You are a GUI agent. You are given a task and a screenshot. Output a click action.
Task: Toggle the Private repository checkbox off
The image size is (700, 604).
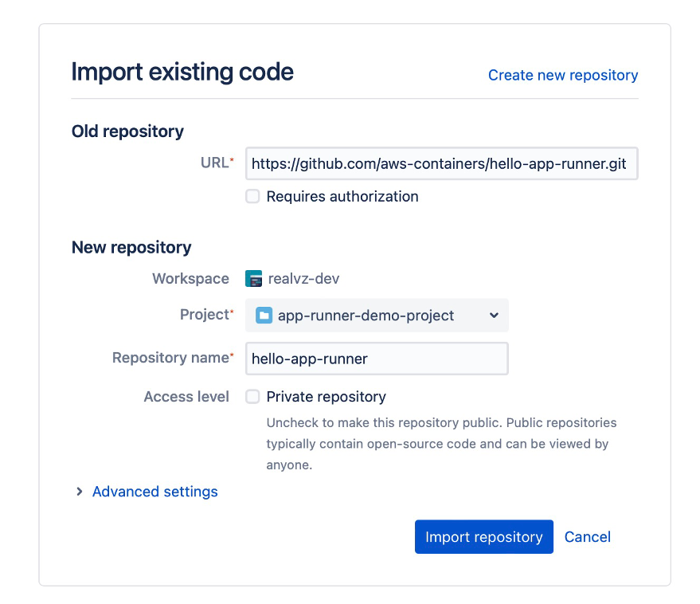pos(252,396)
